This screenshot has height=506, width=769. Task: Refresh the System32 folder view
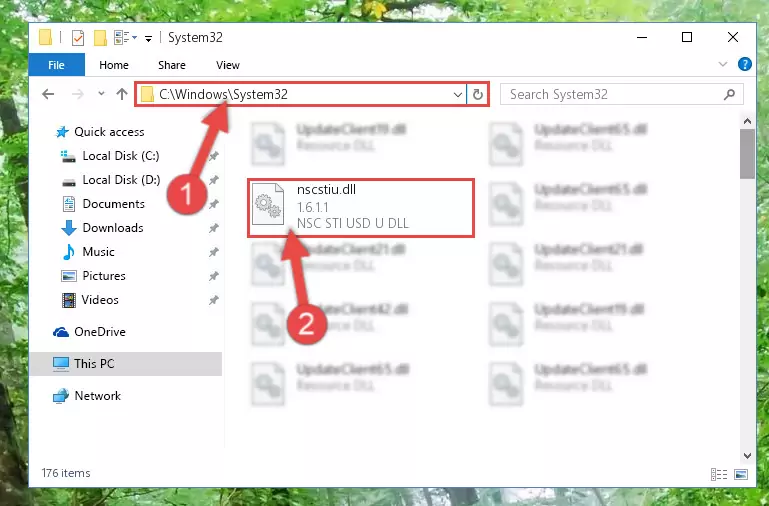(x=478, y=95)
